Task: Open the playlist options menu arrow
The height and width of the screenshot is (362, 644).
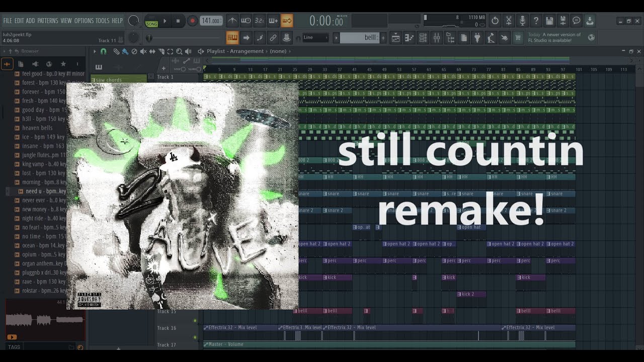Action: (x=94, y=51)
